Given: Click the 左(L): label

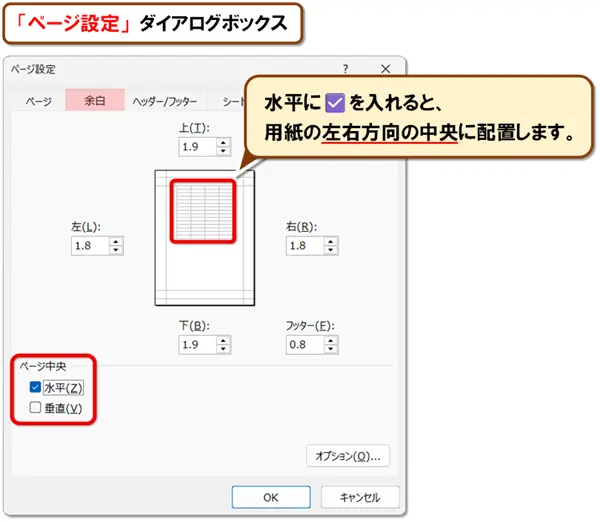Looking at the screenshot, I should [x=86, y=227].
